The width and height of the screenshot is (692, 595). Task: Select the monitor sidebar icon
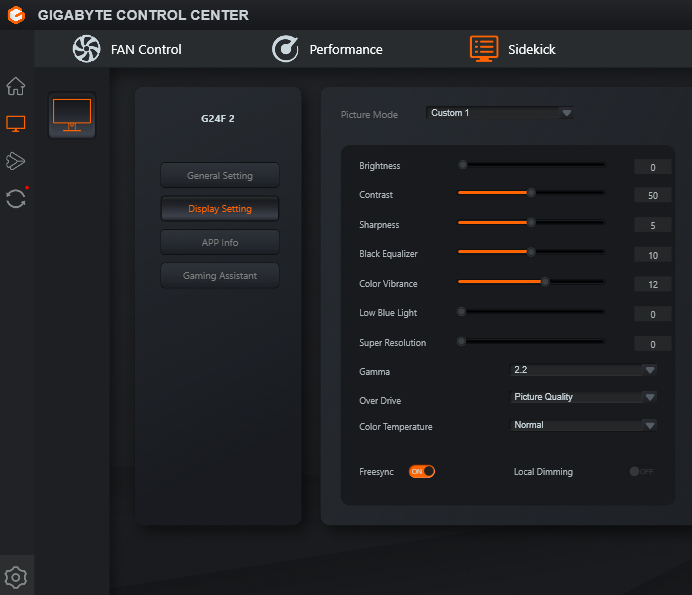(x=15, y=124)
